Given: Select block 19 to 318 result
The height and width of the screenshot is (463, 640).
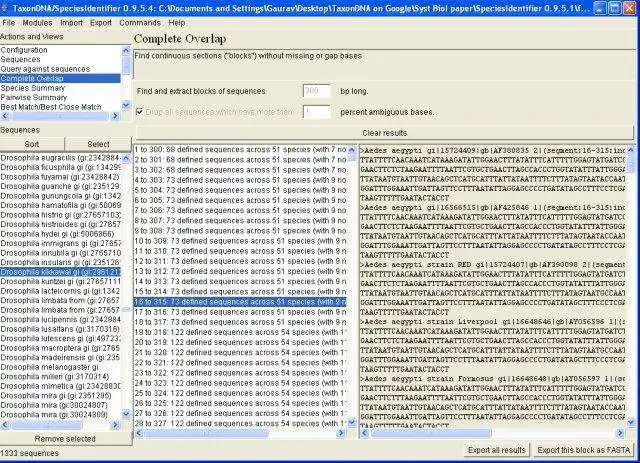Looking at the screenshot, I should click(240, 332).
